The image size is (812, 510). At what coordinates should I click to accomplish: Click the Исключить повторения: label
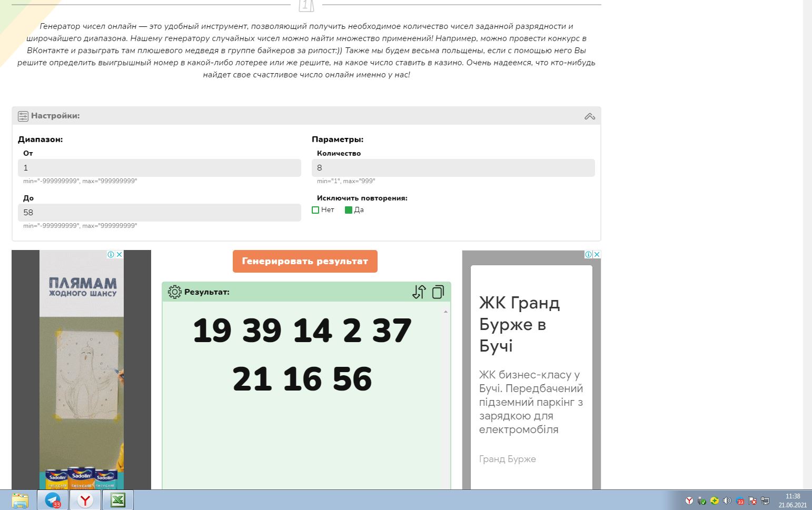(362, 198)
